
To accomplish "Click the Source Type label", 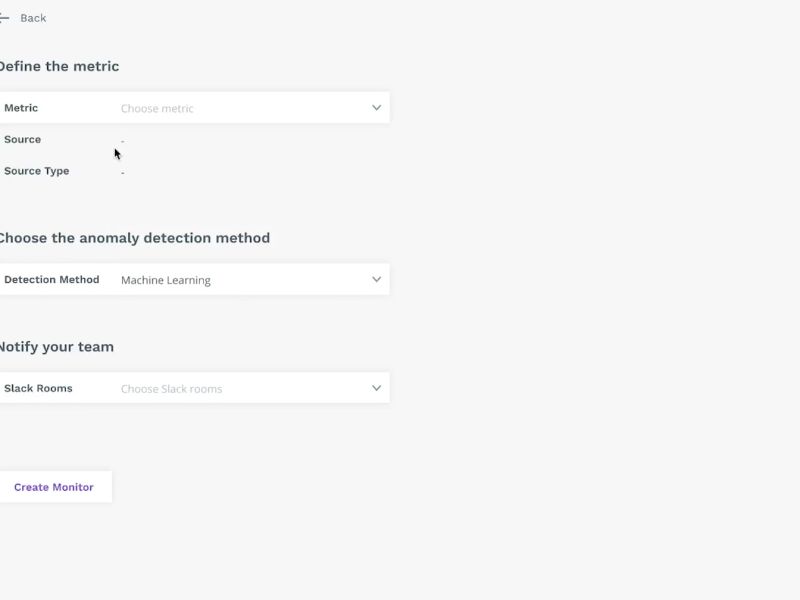I will point(37,171).
